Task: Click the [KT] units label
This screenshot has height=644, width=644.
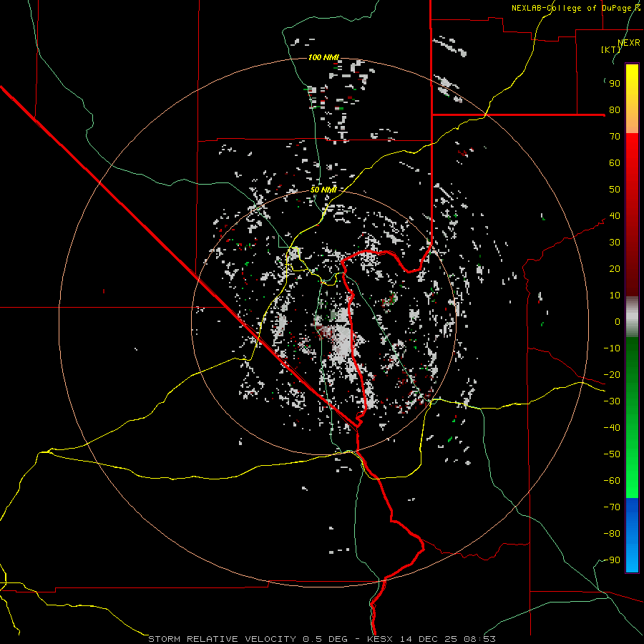Action: coord(611,49)
